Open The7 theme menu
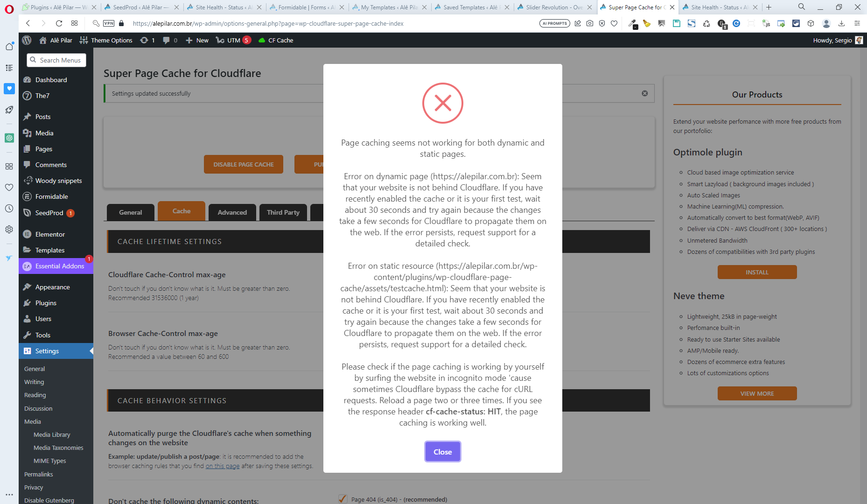Viewport: 867px width, 504px height. (x=56, y=96)
